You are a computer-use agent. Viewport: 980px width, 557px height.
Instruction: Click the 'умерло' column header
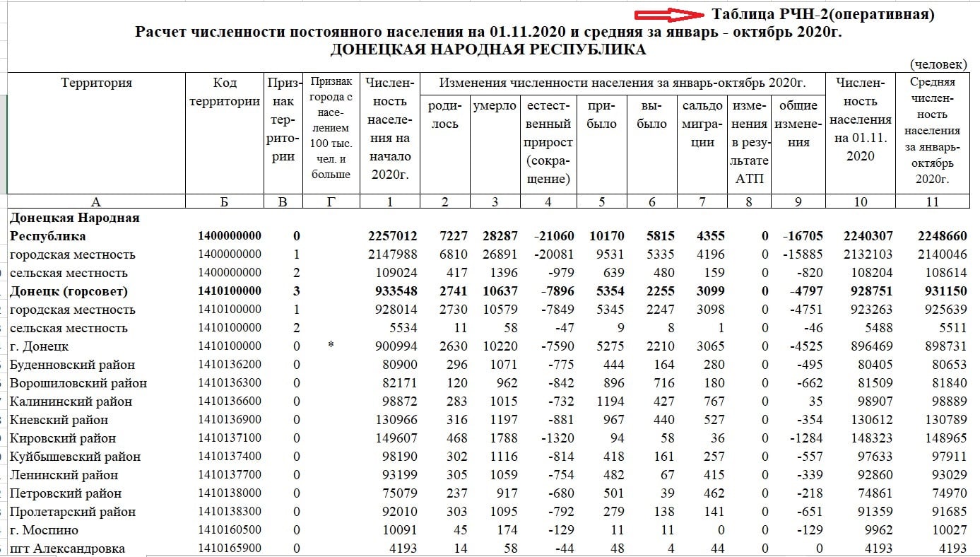pos(495,106)
